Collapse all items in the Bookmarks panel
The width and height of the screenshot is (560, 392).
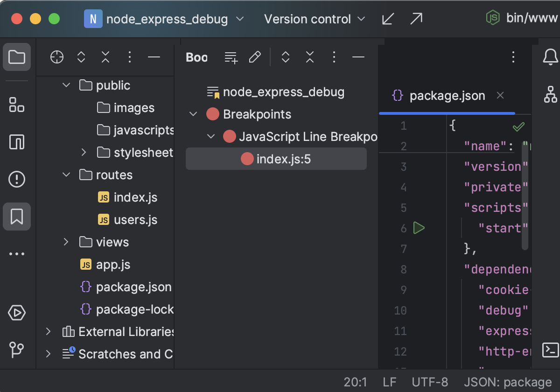(x=309, y=57)
